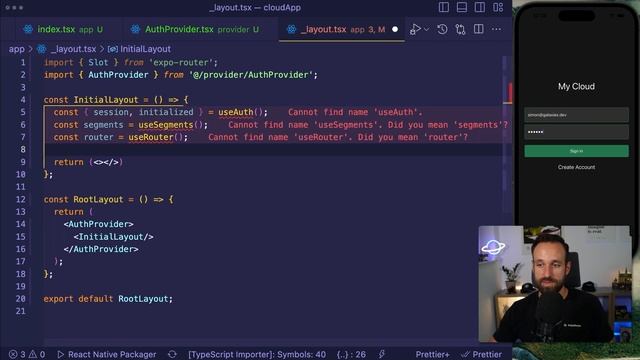The width and height of the screenshot is (640, 360).
Task: Select the _layout.tsx tab
Action: [x=342, y=29]
